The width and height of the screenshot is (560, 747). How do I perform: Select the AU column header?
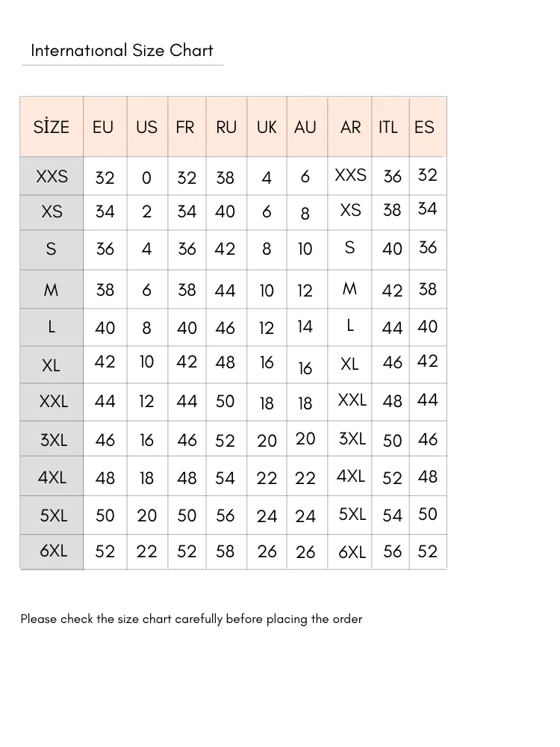click(x=305, y=127)
